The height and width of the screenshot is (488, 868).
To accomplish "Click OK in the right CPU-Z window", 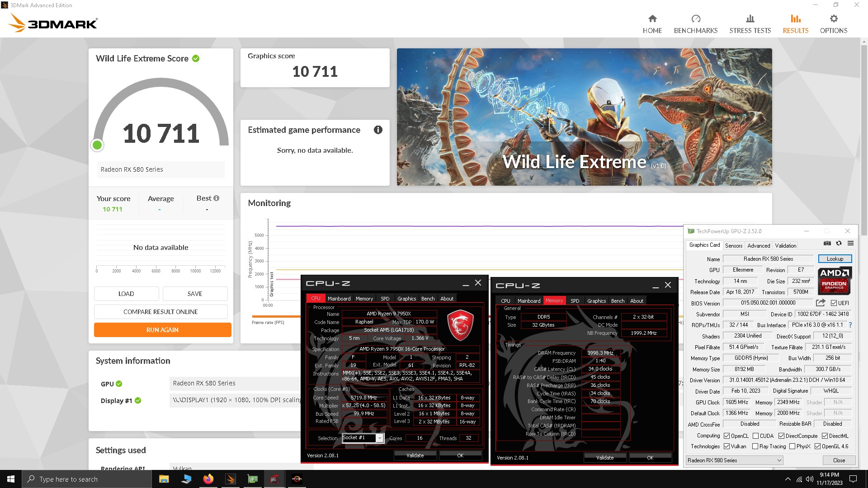I will (x=650, y=458).
